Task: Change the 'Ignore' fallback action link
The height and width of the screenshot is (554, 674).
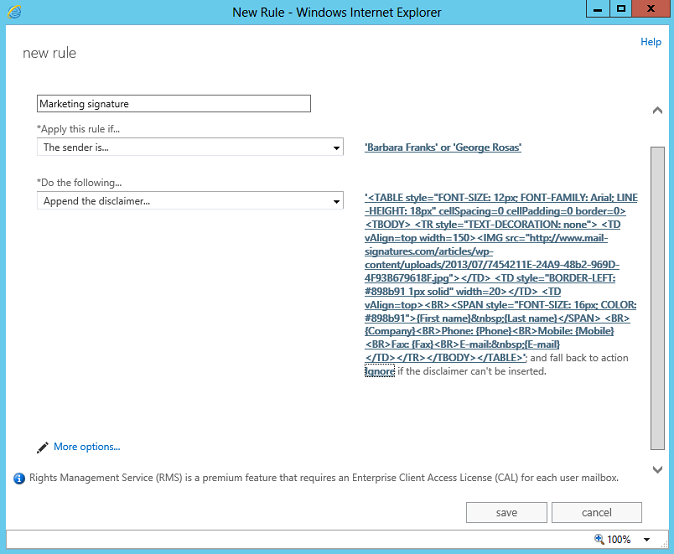Action: click(x=380, y=371)
